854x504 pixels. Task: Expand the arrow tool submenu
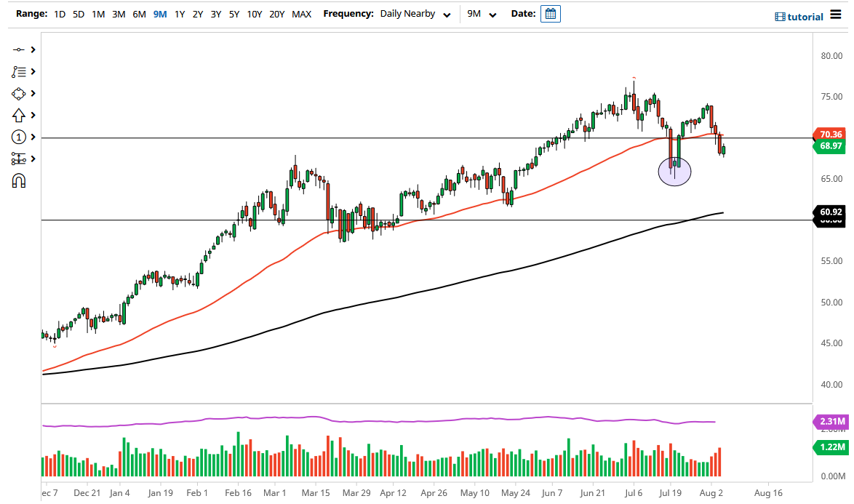pos(33,116)
